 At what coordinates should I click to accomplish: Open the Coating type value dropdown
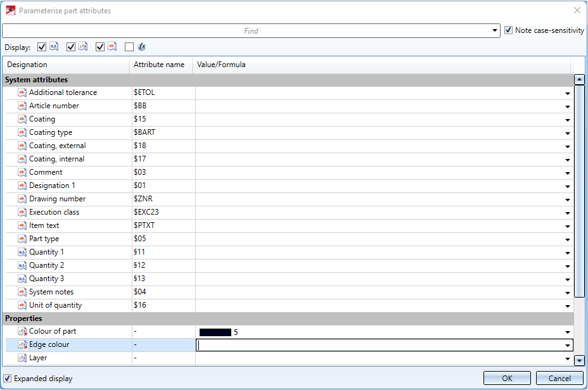(567, 134)
